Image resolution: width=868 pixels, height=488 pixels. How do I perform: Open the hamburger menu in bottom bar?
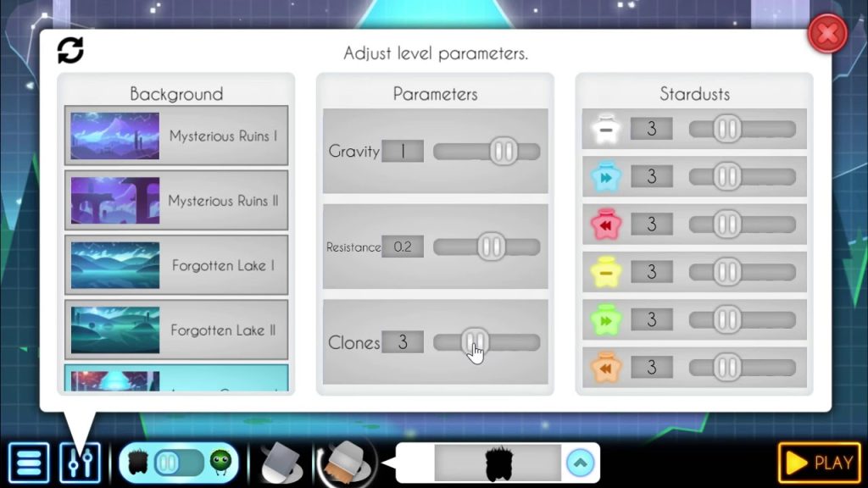click(x=29, y=463)
